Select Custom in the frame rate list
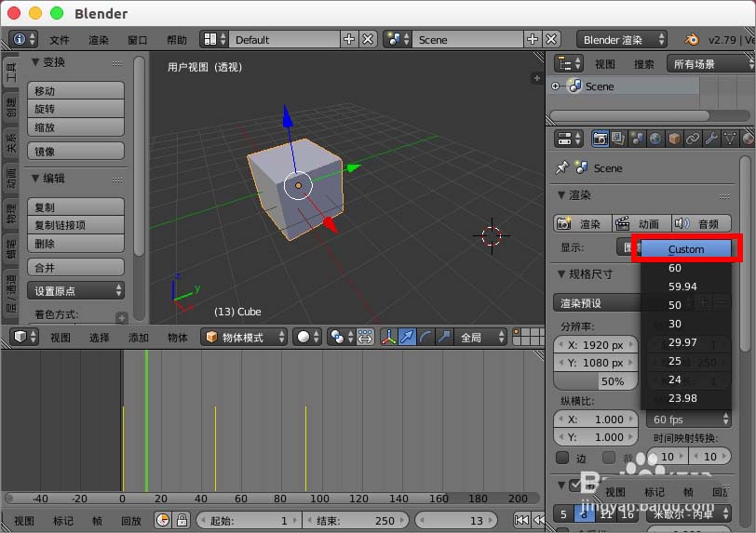 coord(686,248)
